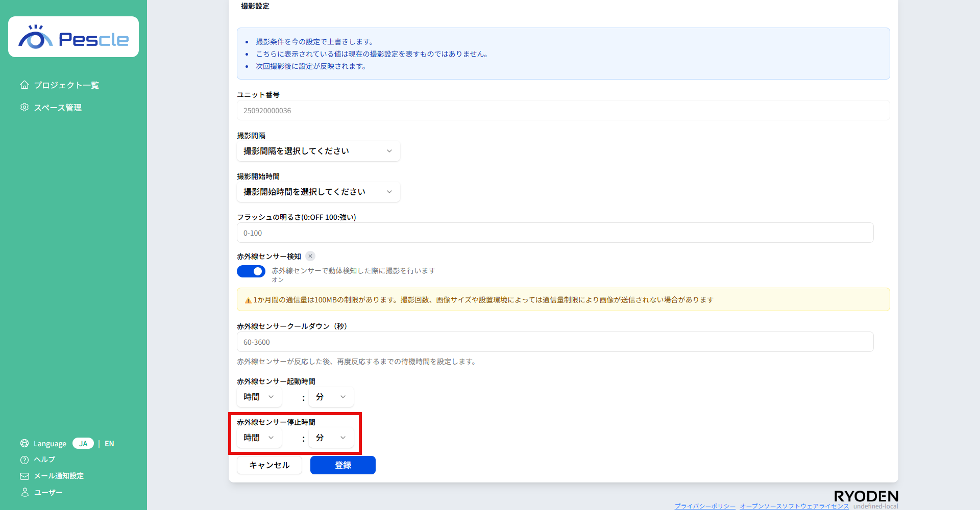
Task: Click the フラッシュの明るさ input field
Action: coord(555,233)
